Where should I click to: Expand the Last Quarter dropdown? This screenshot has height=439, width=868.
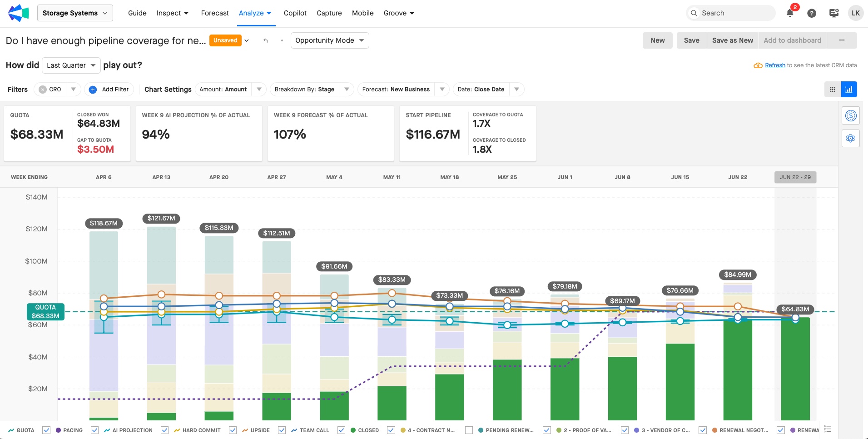click(71, 65)
